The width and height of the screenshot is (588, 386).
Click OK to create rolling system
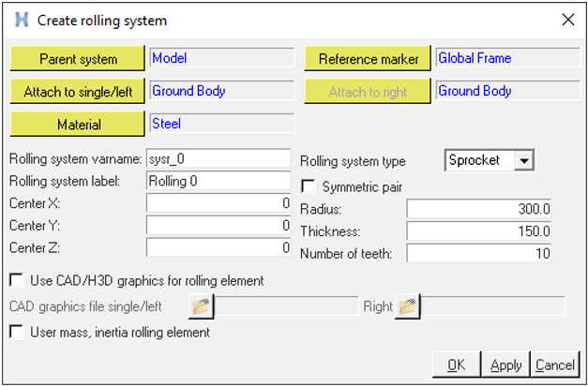point(456,364)
